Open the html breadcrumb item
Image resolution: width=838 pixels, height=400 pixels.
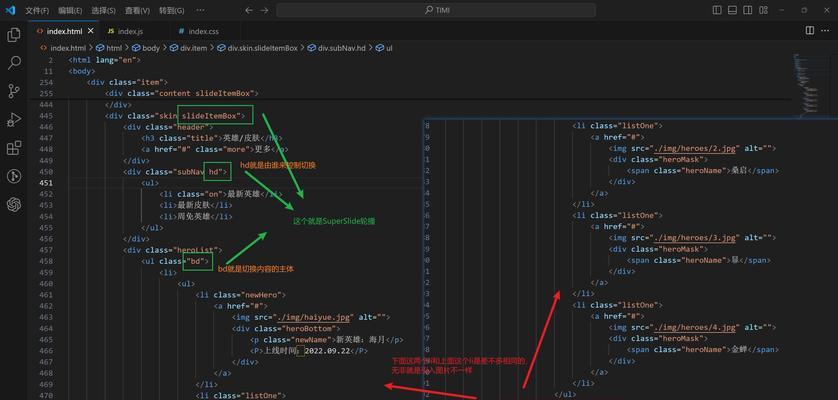(x=110, y=48)
